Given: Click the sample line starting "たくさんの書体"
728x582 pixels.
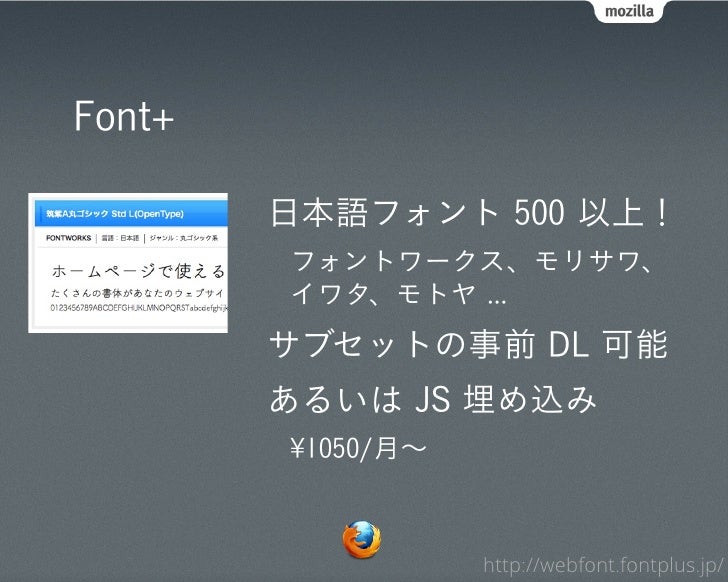Looking at the screenshot, I should 137,293.
